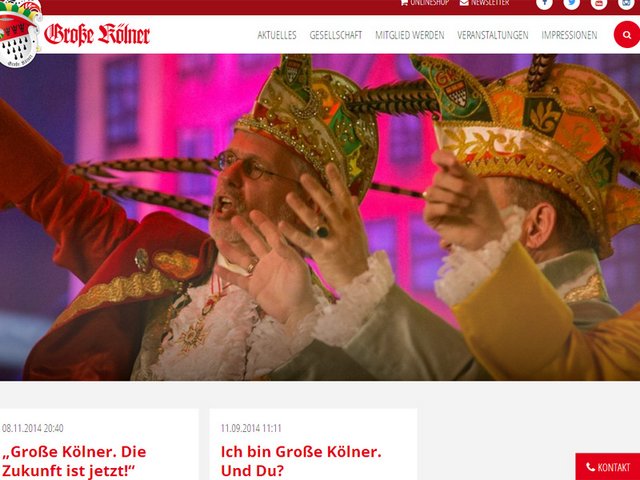The width and height of the screenshot is (640, 480).
Task: Open the Veranstaltungen menu
Action: click(493, 35)
